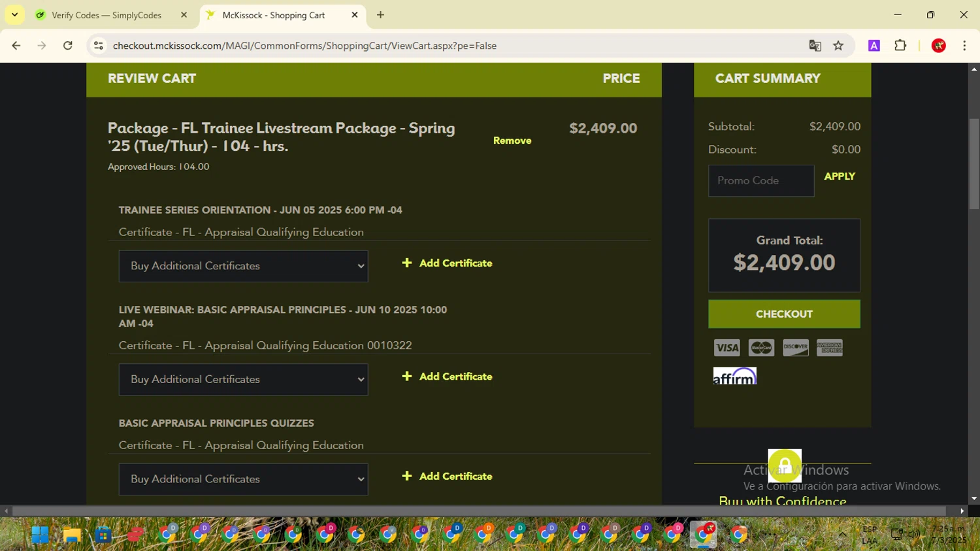Click the horizontal scrollbar left arrow
The width and height of the screenshot is (980, 551).
click(6, 510)
